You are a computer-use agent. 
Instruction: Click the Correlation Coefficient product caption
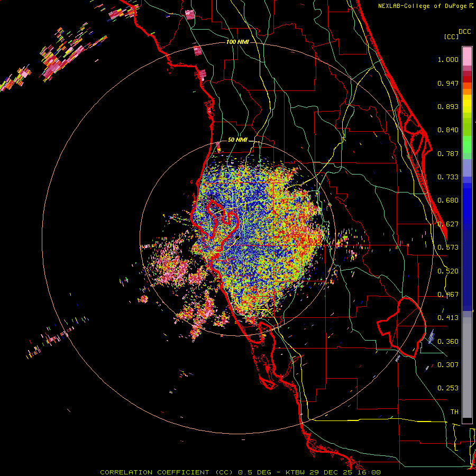(241, 472)
